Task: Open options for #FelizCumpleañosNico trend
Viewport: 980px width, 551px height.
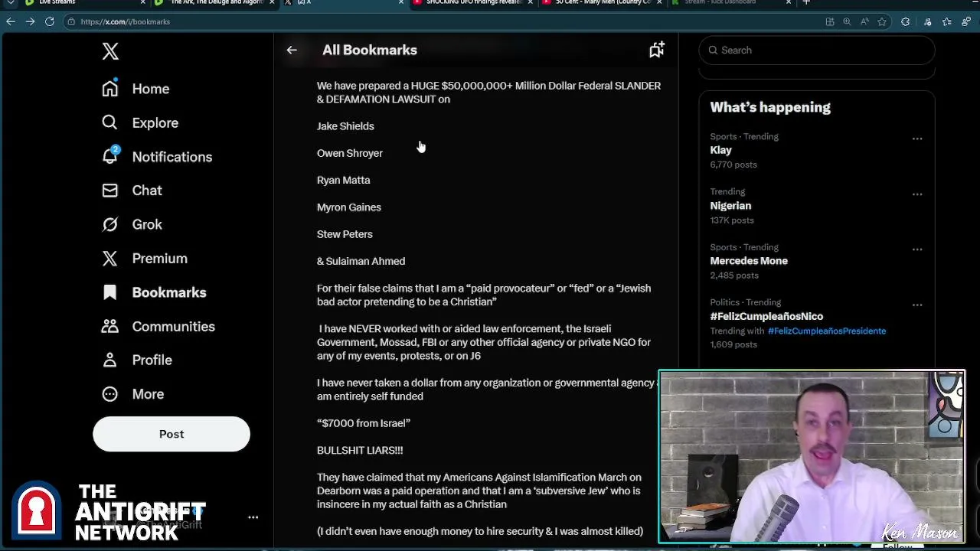Action: coord(917,305)
